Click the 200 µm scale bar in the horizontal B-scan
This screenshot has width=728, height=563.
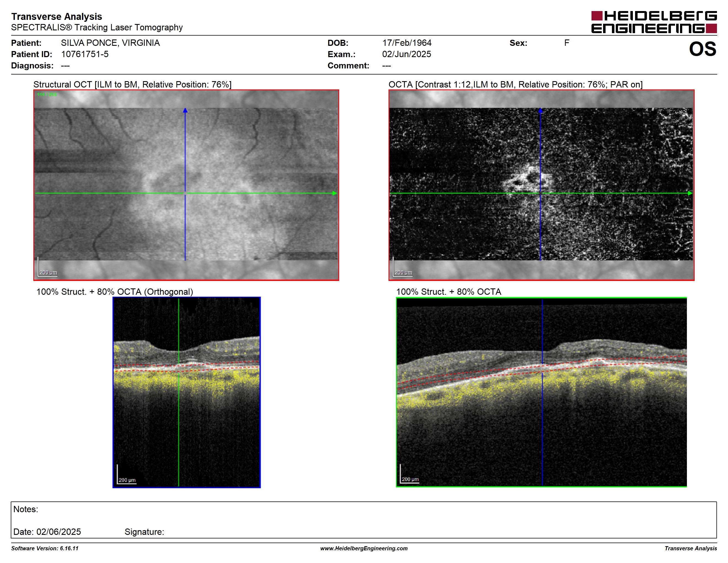point(410,473)
